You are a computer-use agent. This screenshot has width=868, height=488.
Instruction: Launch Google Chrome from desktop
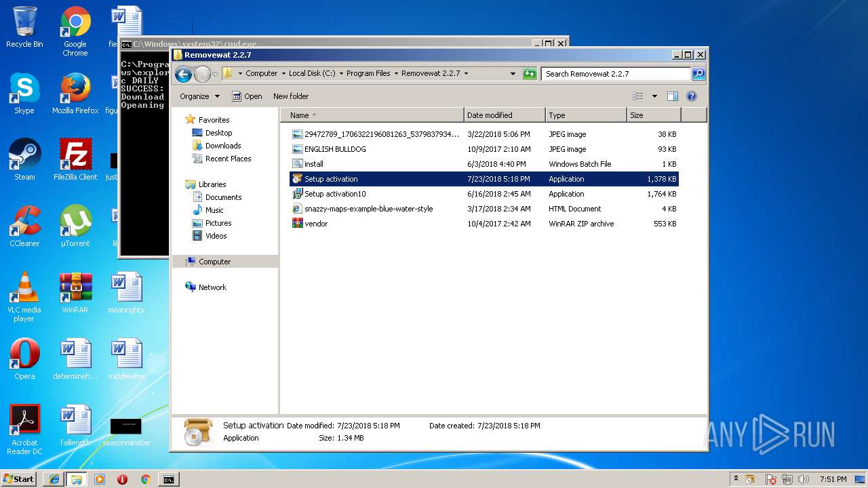click(x=75, y=31)
